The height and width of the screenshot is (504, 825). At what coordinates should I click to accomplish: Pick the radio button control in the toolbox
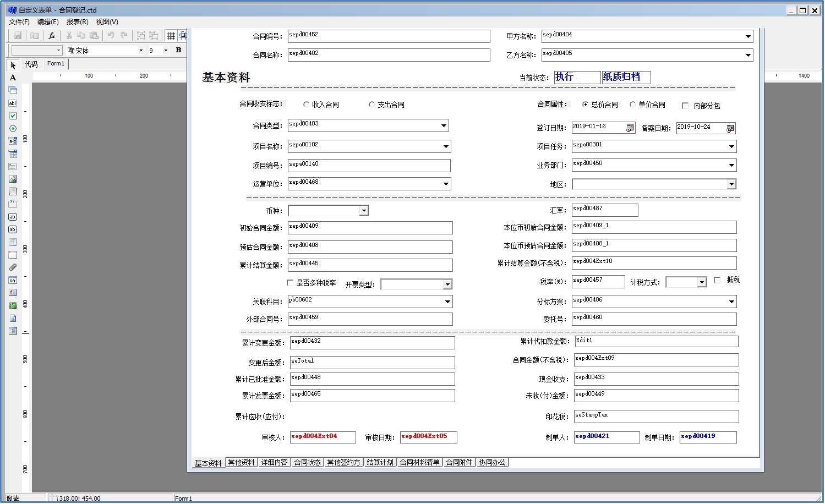point(13,128)
